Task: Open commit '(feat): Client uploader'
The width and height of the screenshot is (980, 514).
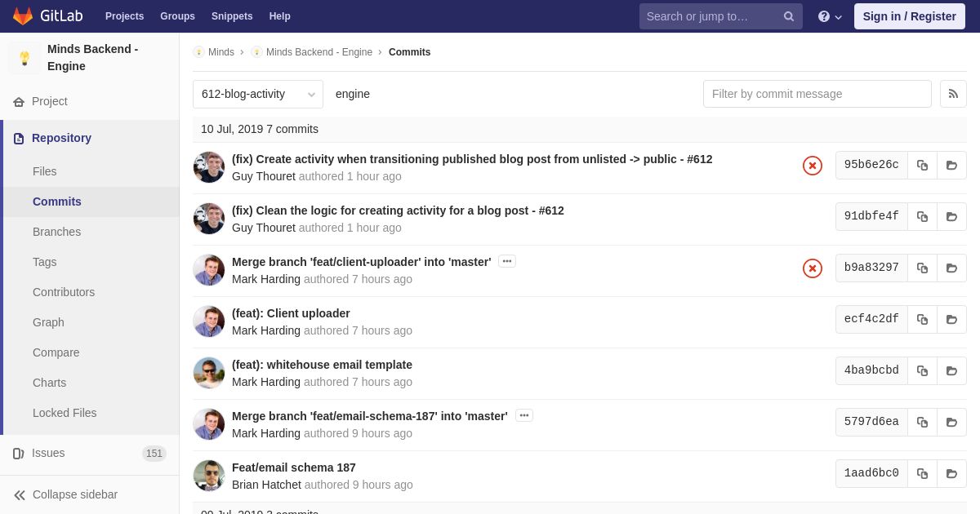Action: (x=291, y=313)
